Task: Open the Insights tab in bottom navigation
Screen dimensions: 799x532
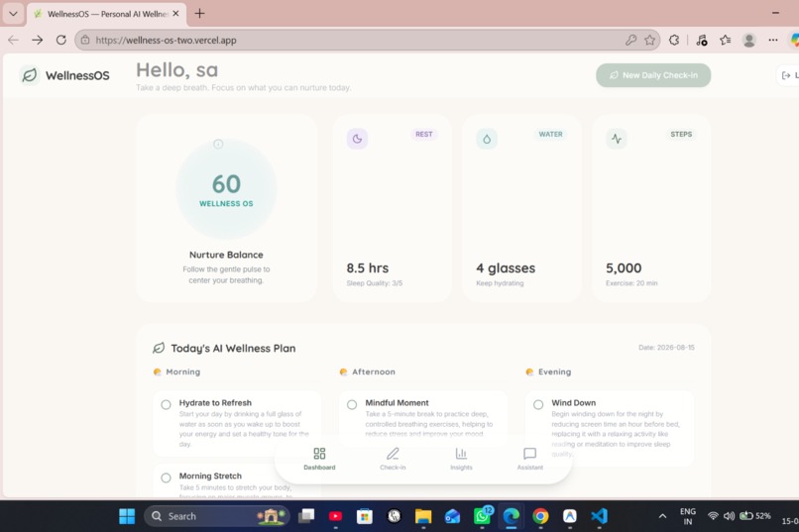Action: [x=461, y=458]
